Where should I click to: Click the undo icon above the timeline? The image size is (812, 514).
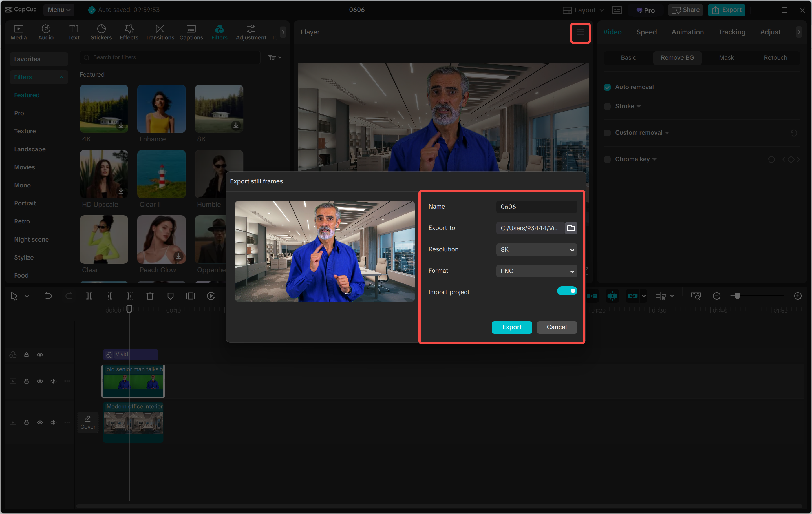[48, 296]
